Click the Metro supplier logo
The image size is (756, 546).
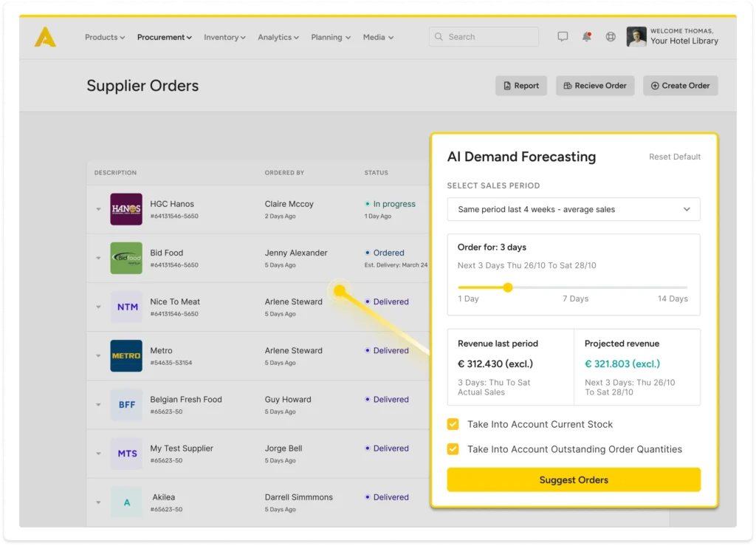point(126,355)
